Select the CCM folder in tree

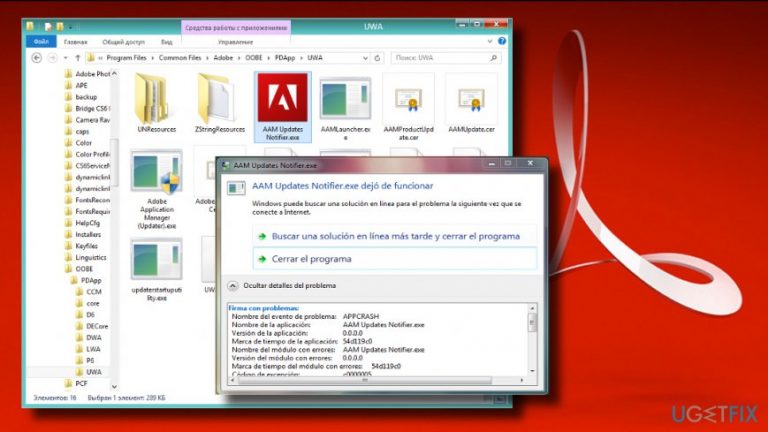pos(89,292)
